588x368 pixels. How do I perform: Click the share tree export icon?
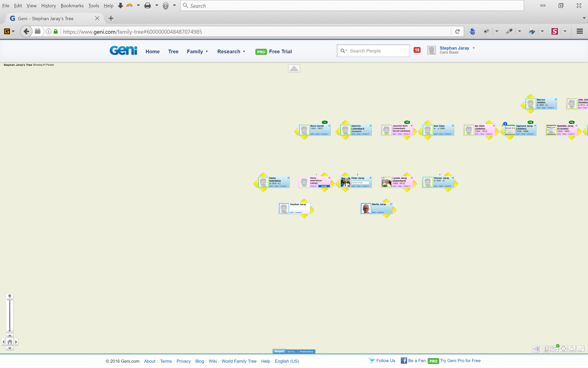click(581, 349)
